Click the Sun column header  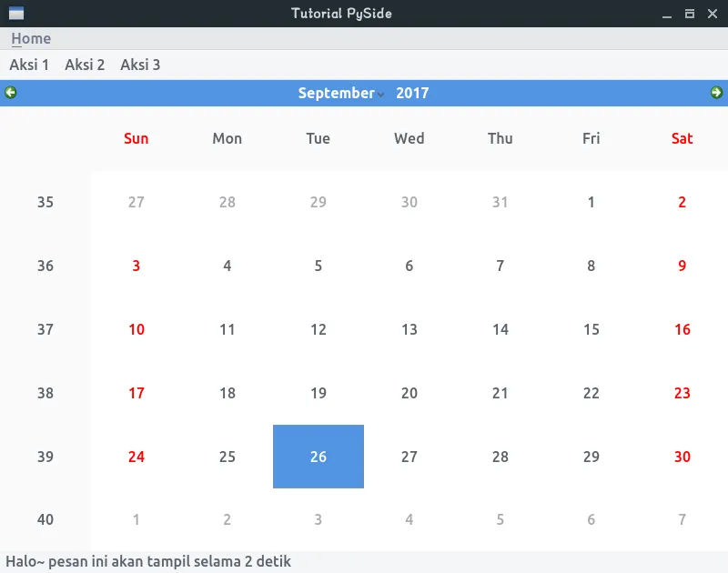point(136,138)
